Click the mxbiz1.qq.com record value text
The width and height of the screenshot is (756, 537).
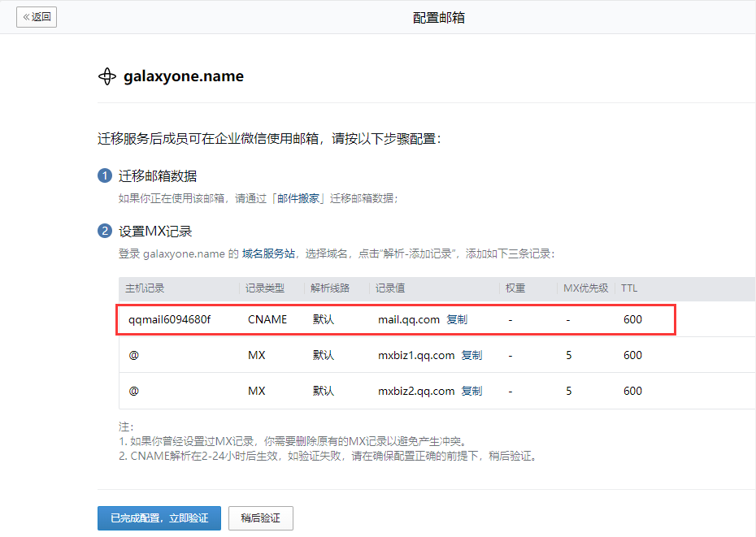click(x=416, y=355)
